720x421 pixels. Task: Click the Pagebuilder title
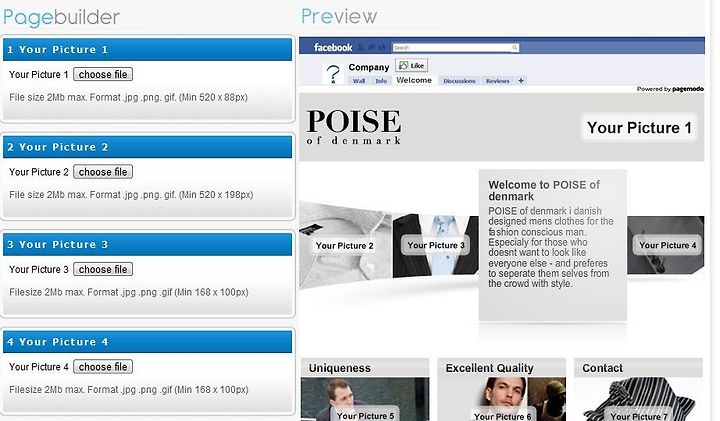[61, 17]
